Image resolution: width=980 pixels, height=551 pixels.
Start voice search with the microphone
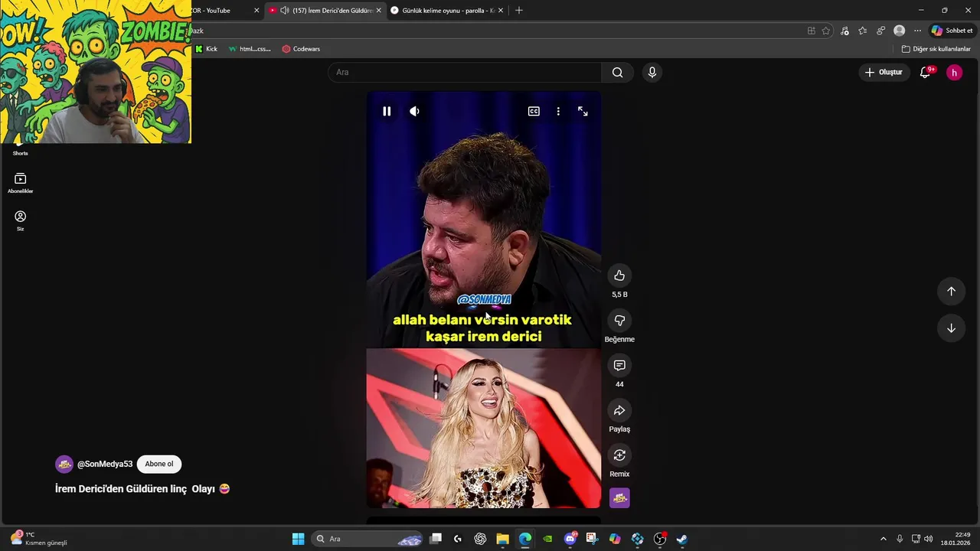pos(652,73)
